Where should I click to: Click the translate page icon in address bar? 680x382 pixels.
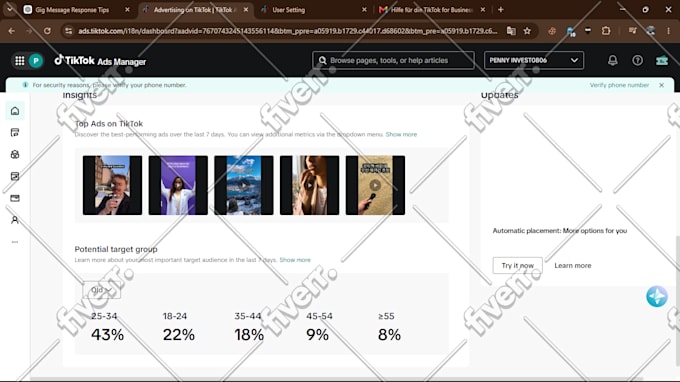coord(511,31)
